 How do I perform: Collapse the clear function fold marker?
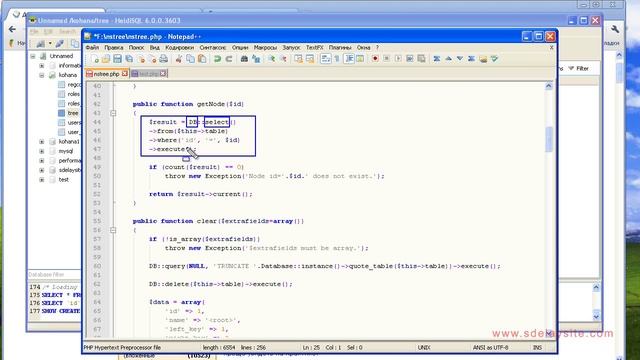[x=113, y=230]
